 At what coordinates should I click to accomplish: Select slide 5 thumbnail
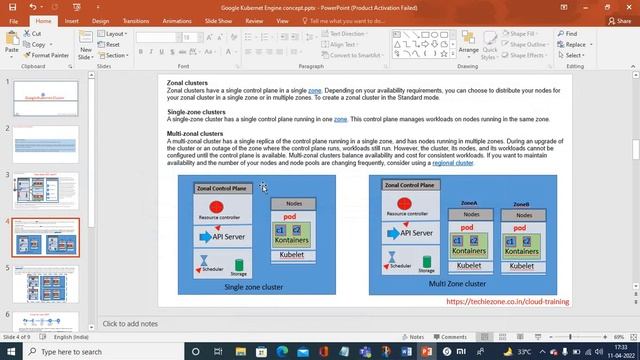point(45,284)
